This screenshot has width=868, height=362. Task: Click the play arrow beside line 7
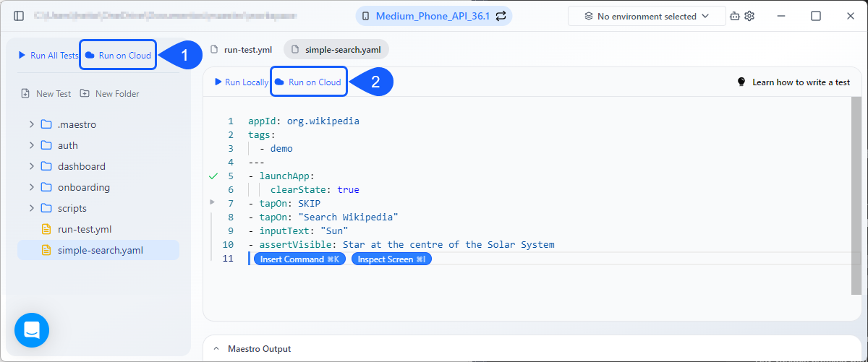pyautogui.click(x=212, y=202)
